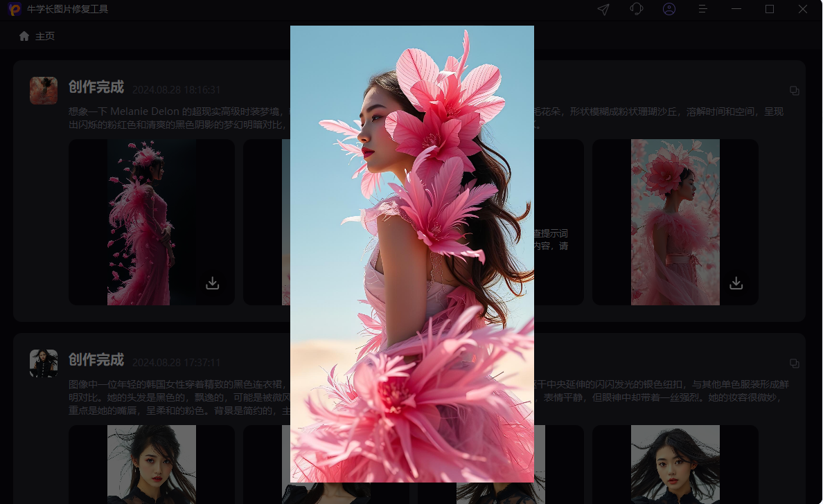Screen dimensions: 823x504
Task: Minimize the 牛学长图片修复工具 window
Action: click(x=736, y=9)
